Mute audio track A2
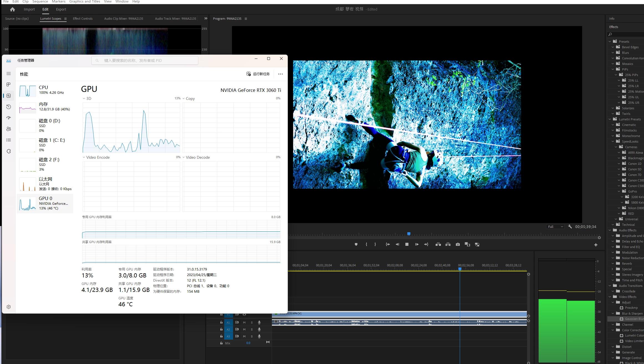 pos(244,329)
